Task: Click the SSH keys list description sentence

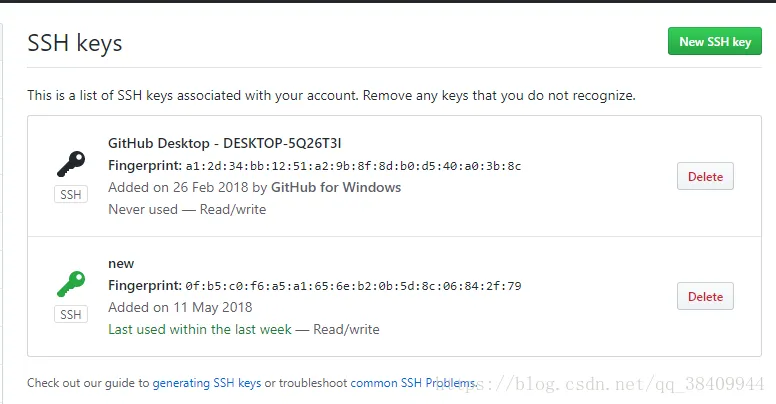Action: [331, 96]
